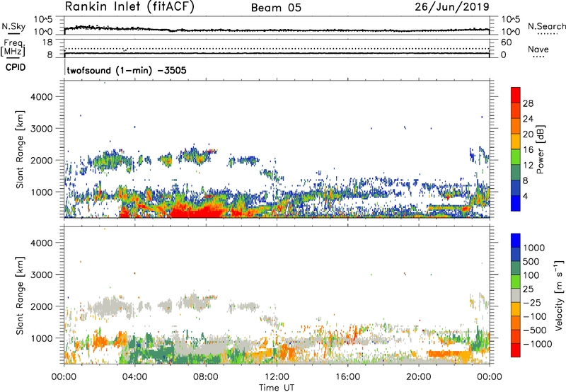
Task: Click the 04:00 time axis tick label
Action: (134, 377)
